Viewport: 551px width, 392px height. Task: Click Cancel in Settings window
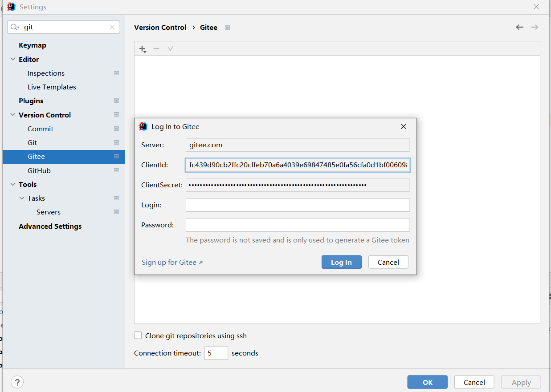[474, 382]
